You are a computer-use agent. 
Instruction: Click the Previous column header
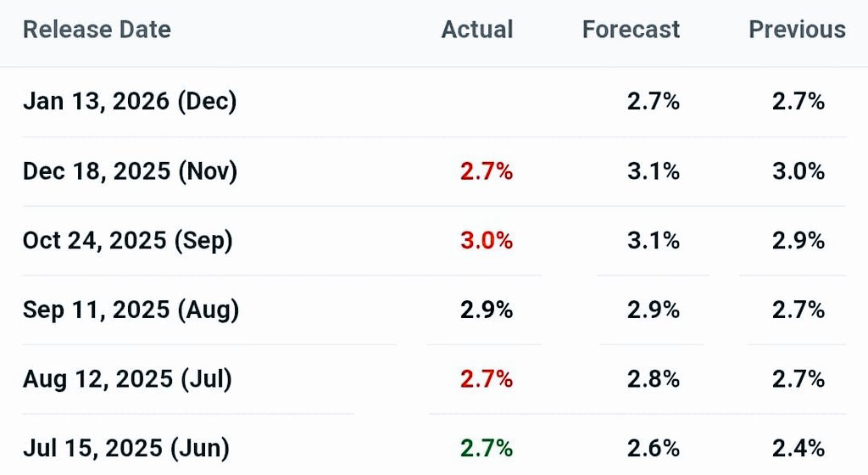tap(797, 30)
